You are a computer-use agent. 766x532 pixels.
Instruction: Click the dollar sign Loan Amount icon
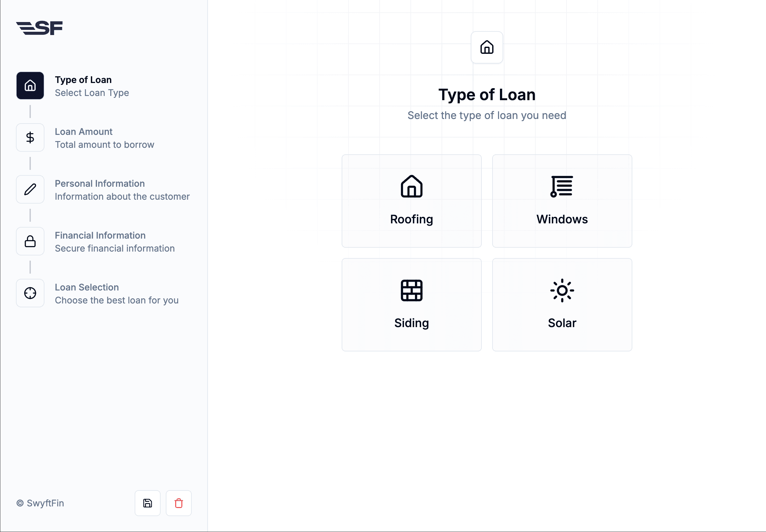pyautogui.click(x=30, y=137)
